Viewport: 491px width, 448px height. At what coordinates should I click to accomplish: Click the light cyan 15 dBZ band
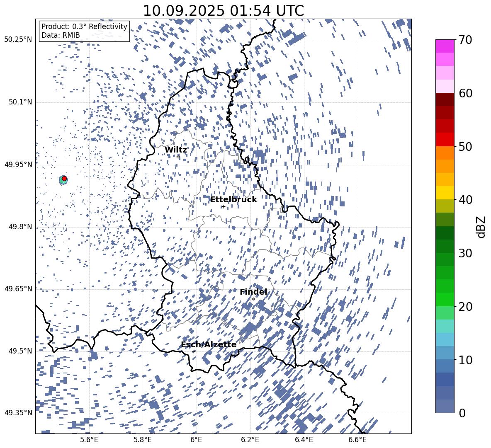445,326
